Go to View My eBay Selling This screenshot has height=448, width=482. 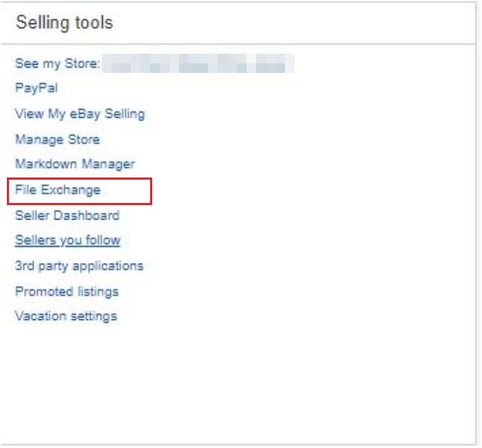(x=80, y=114)
